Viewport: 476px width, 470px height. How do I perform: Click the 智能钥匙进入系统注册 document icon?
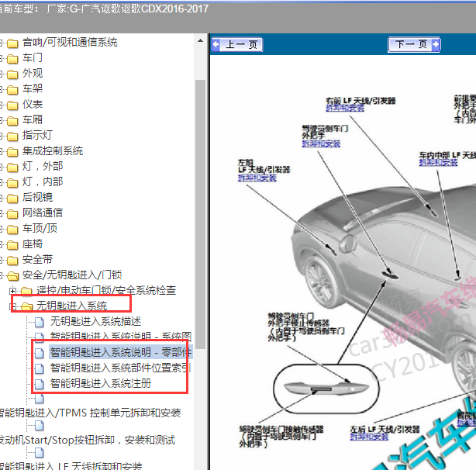click(x=40, y=384)
